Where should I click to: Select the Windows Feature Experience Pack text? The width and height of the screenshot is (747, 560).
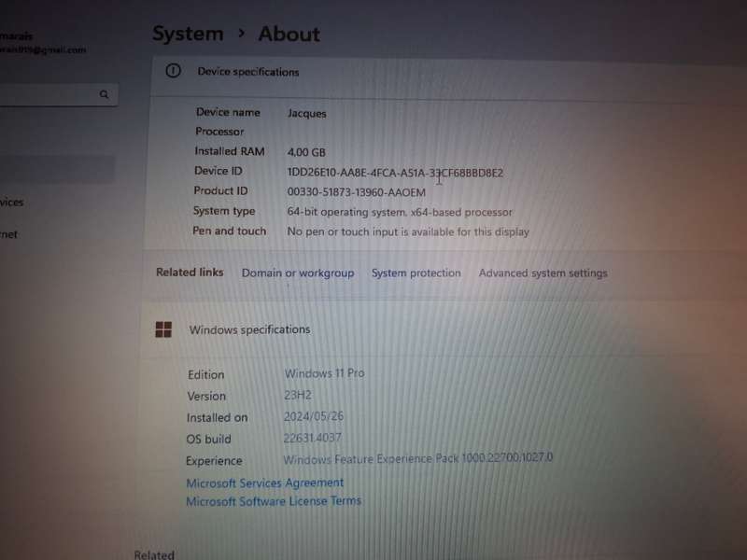[x=417, y=458]
